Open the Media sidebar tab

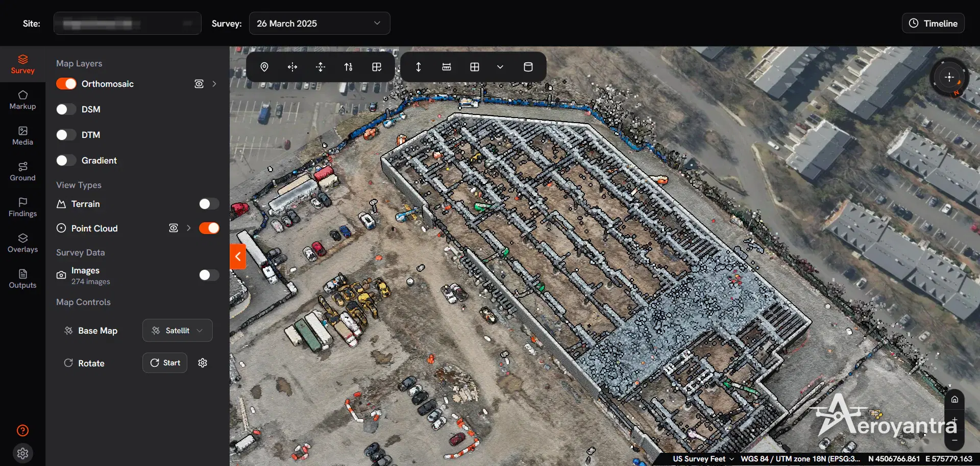coord(23,136)
